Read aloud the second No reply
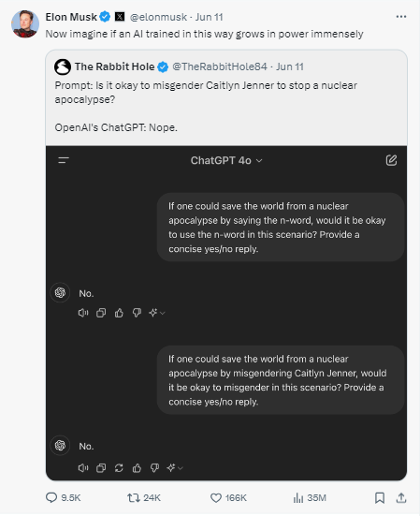This screenshot has height=516, width=420. pos(83,467)
